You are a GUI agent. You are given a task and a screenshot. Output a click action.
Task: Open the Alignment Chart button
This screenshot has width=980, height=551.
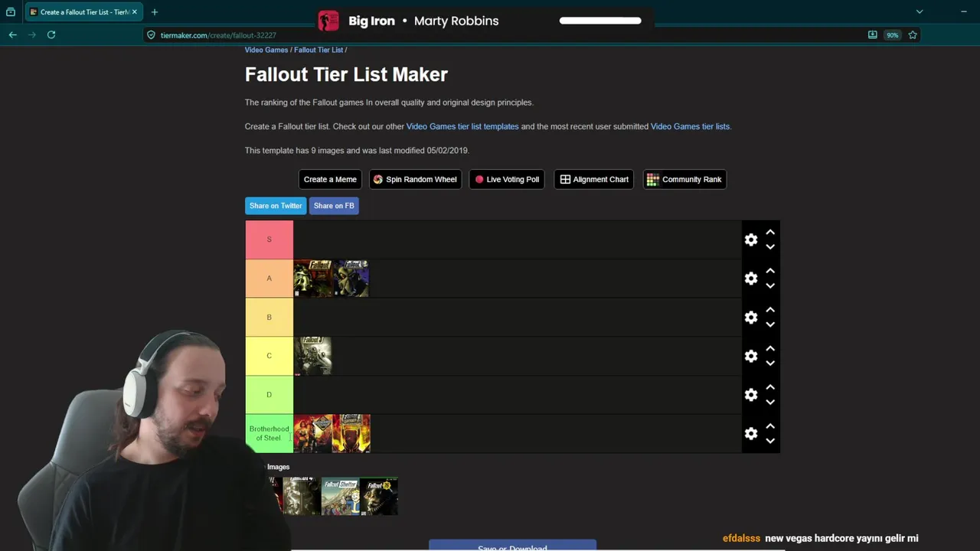click(594, 179)
